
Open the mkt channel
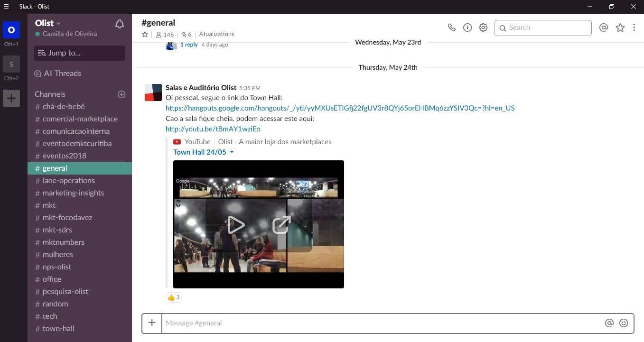pos(80,205)
